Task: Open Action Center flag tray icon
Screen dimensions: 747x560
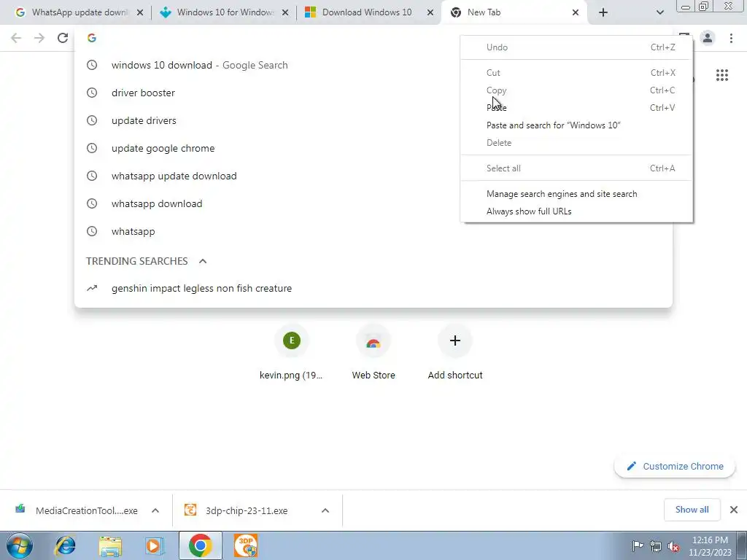Action: tap(638, 546)
